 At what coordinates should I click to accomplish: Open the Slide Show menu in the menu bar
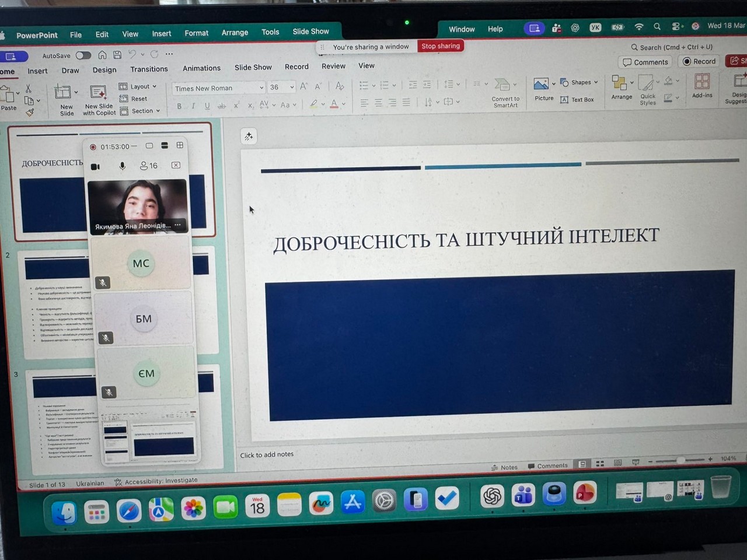(x=310, y=32)
